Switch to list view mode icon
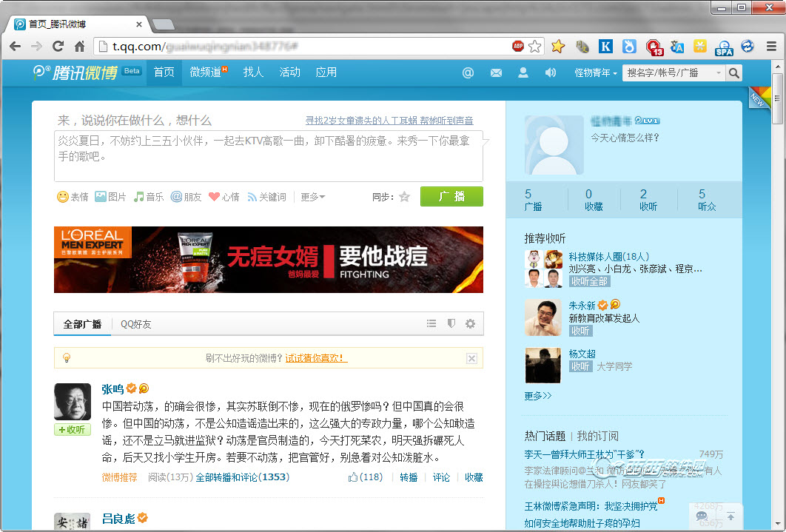The image size is (786, 532). click(x=431, y=323)
